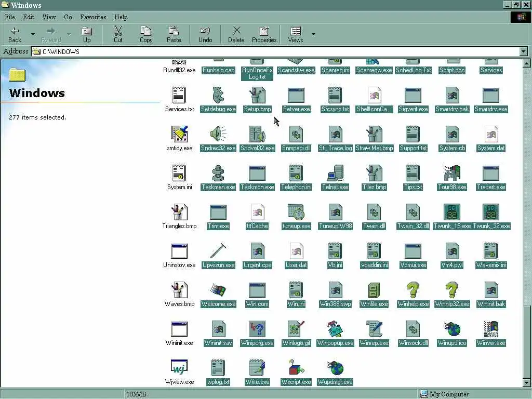Select the Upwizun.exe hammer icon
The width and height of the screenshot is (532, 399).
coord(218,251)
